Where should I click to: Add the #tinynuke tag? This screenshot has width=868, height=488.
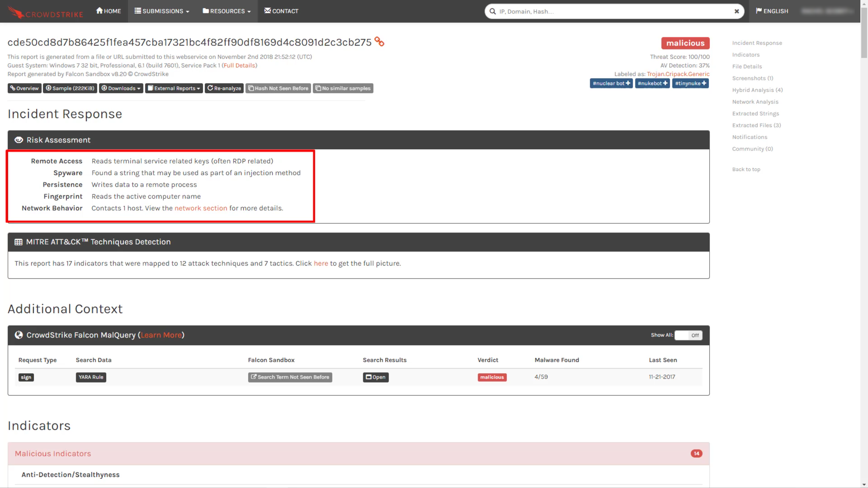click(691, 83)
